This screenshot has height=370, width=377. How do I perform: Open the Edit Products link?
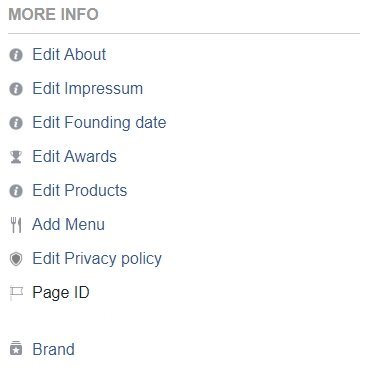tap(80, 190)
